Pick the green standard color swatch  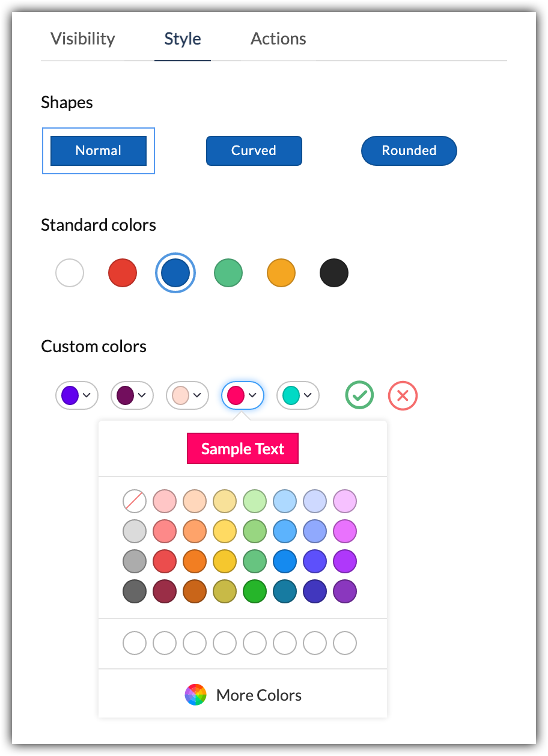coord(228,273)
